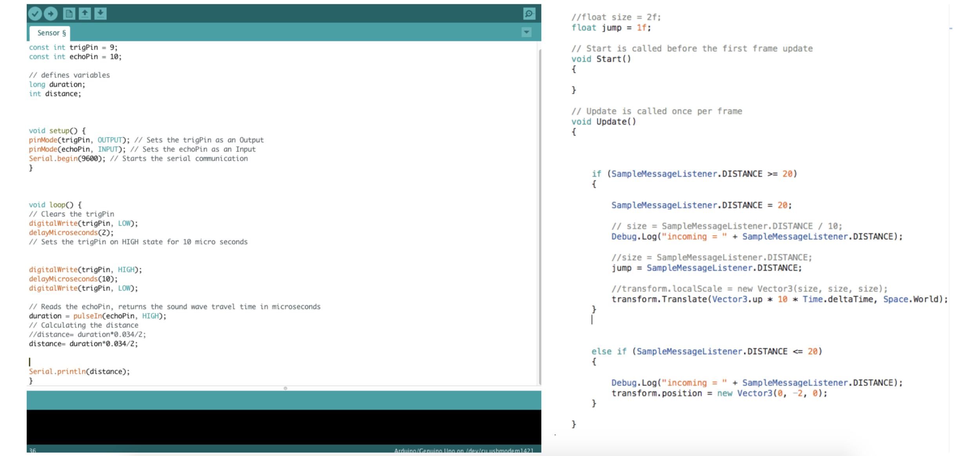980x456 pixels.
Task: Click the 'transform.position = new Vector3(0, -2, 0);' line
Action: click(x=719, y=393)
